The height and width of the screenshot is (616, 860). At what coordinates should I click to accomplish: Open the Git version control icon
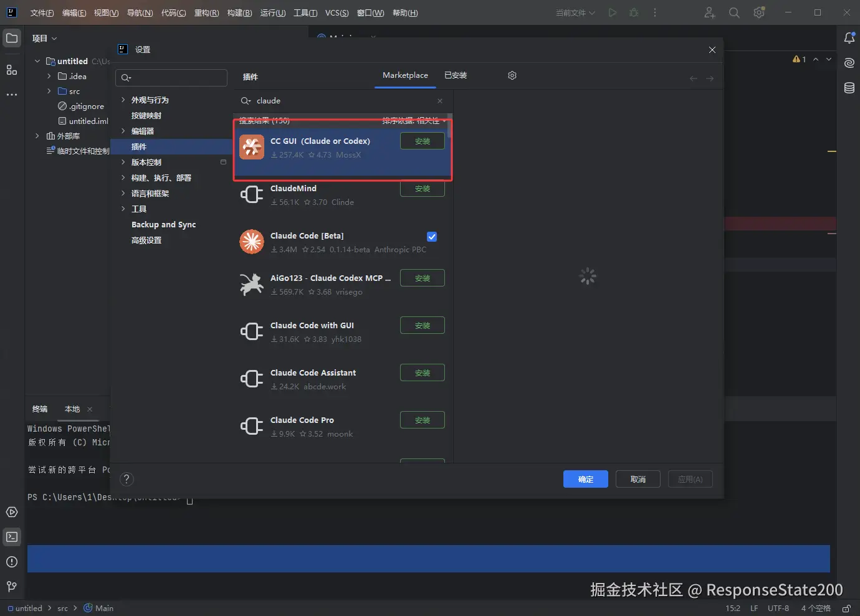pos(12,586)
